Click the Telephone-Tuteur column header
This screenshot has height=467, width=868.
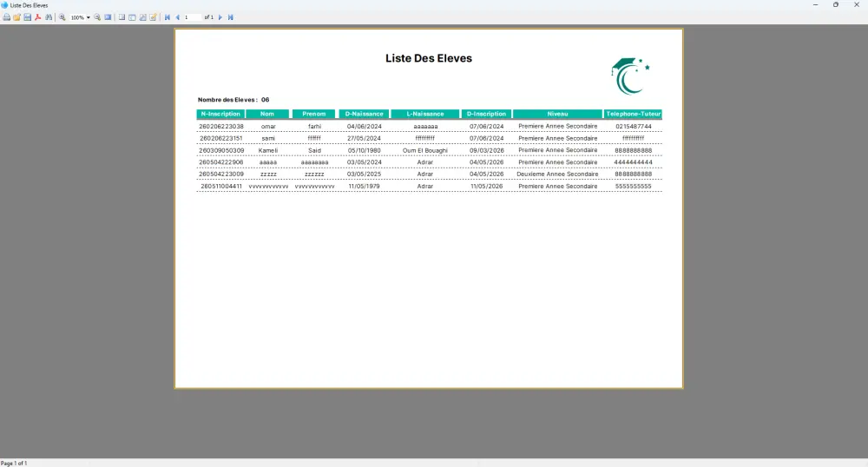click(x=634, y=114)
